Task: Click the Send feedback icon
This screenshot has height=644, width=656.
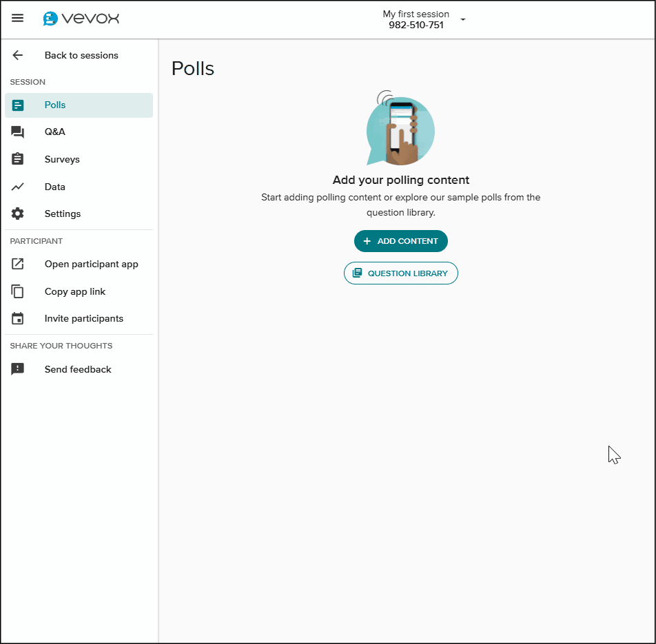Action: pos(18,369)
